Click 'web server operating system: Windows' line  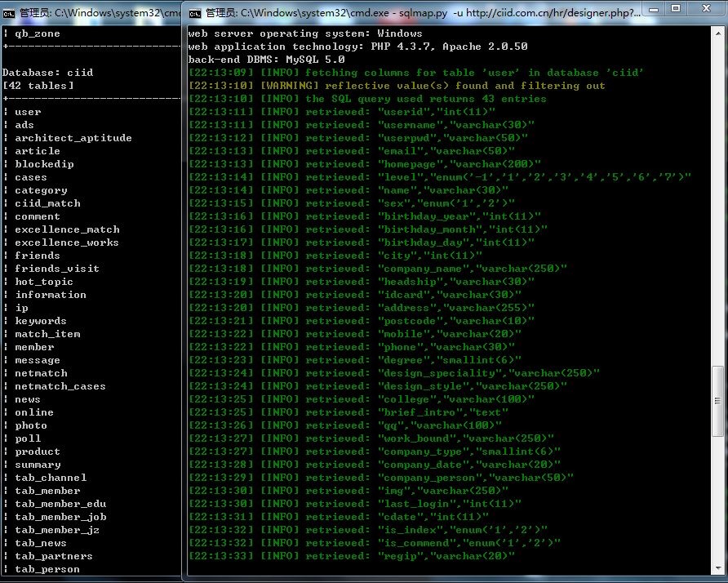[x=305, y=33]
